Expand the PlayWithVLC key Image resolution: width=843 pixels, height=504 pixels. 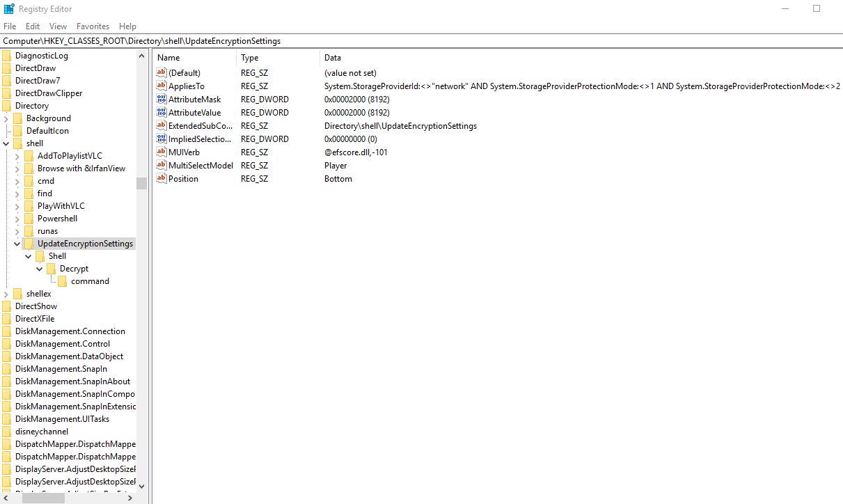(17, 206)
